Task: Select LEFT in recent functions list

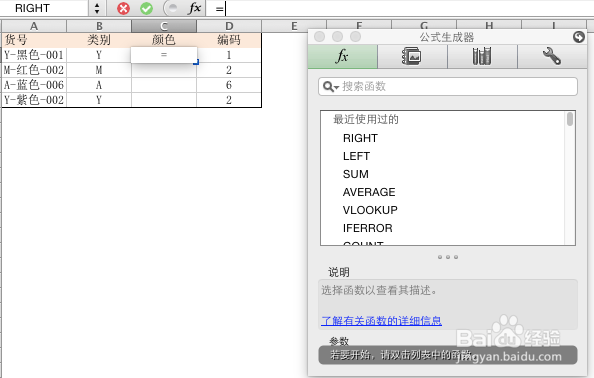Action: pos(356,156)
